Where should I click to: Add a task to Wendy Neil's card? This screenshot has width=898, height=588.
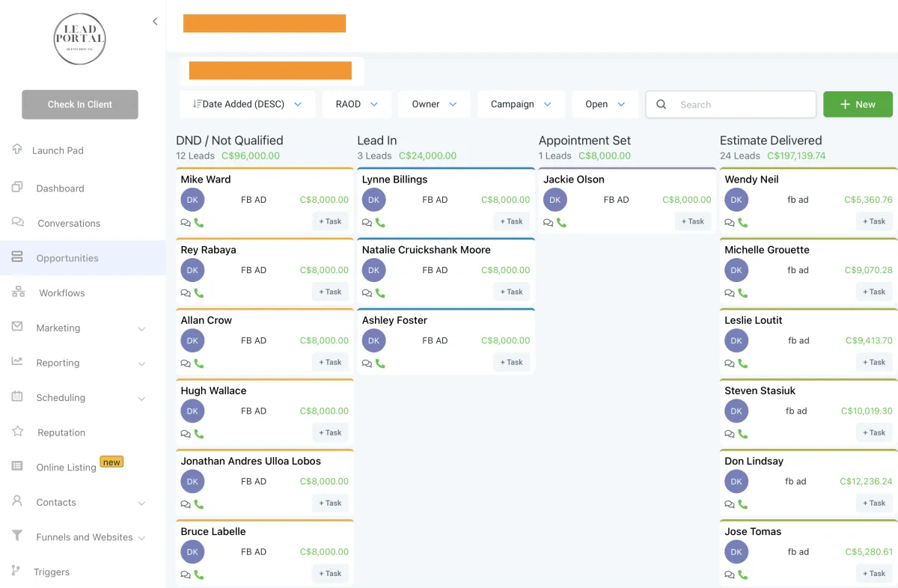(874, 221)
